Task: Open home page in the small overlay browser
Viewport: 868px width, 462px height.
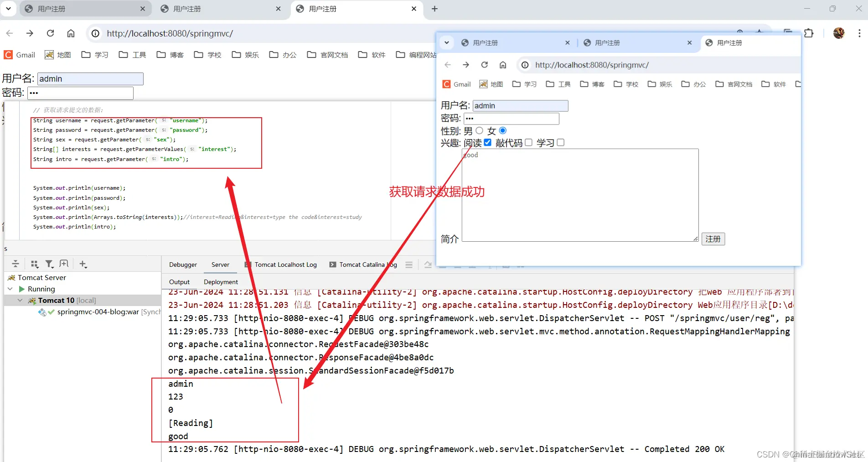Action: (503, 65)
